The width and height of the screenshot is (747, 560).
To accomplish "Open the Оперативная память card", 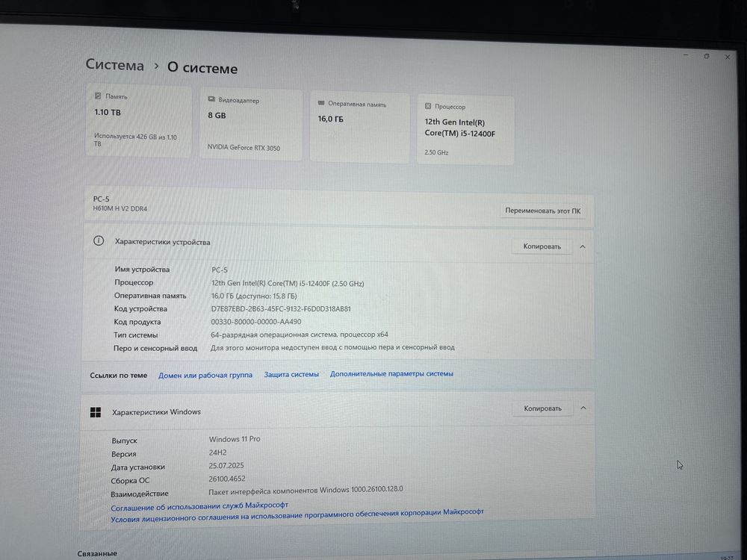I will (360, 128).
